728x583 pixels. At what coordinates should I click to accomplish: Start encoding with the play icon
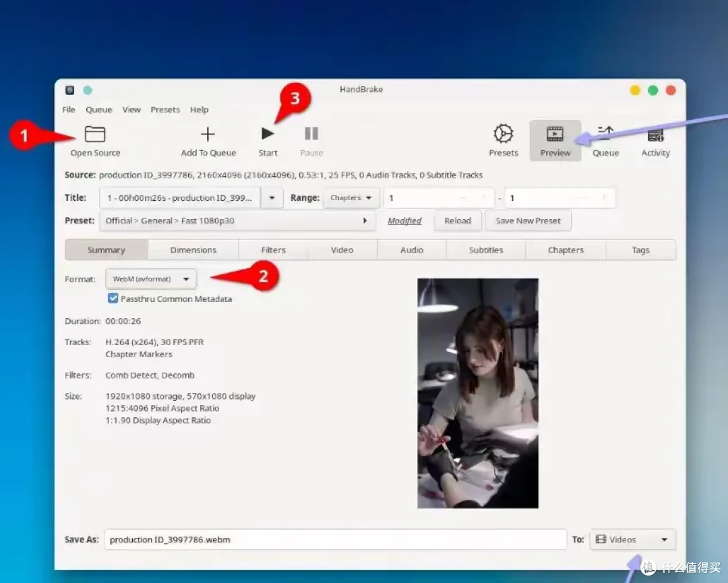click(x=268, y=133)
